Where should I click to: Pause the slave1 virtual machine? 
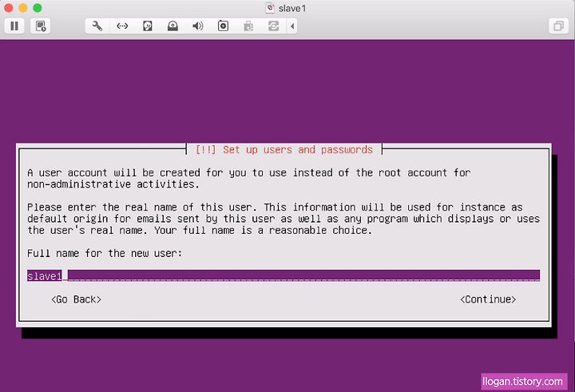tap(14, 26)
